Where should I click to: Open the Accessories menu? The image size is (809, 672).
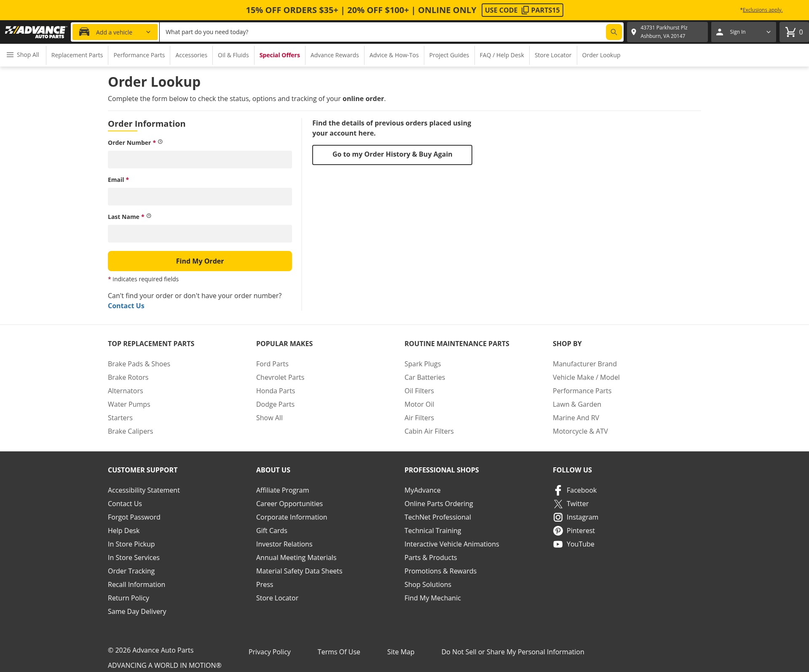pos(191,55)
